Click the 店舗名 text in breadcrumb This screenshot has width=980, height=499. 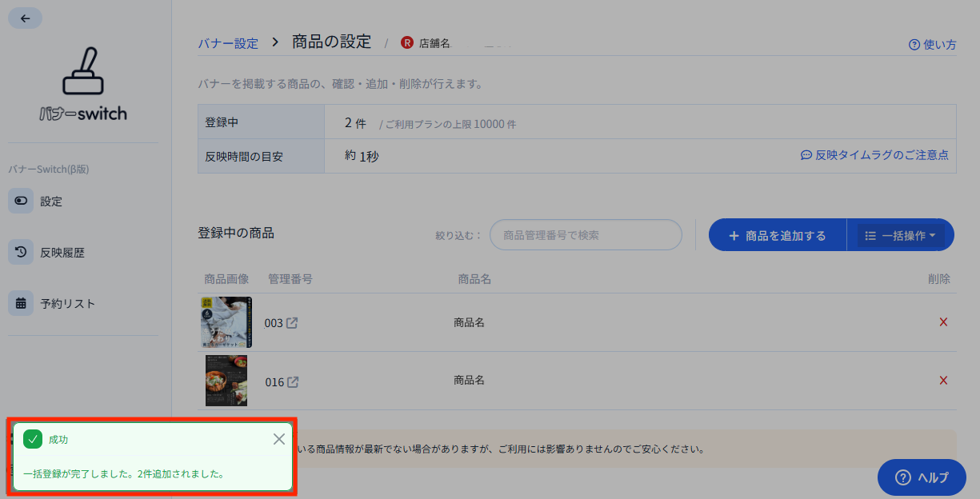pos(435,44)
